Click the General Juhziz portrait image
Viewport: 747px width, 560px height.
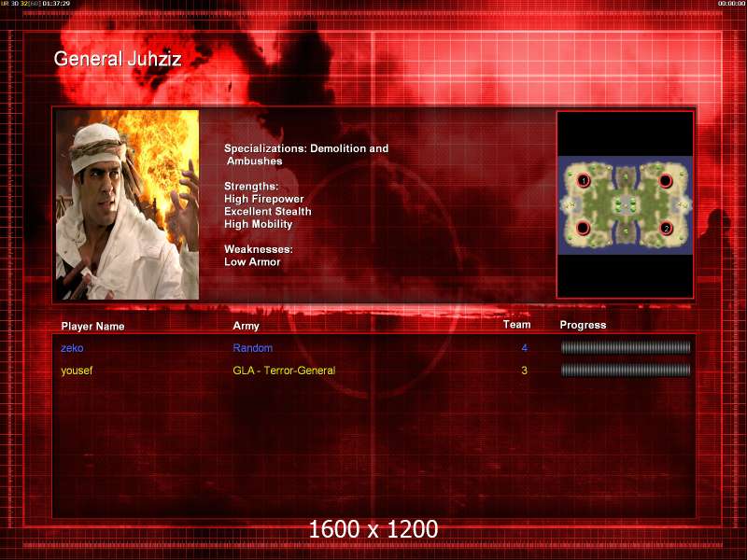click(127, 204)
